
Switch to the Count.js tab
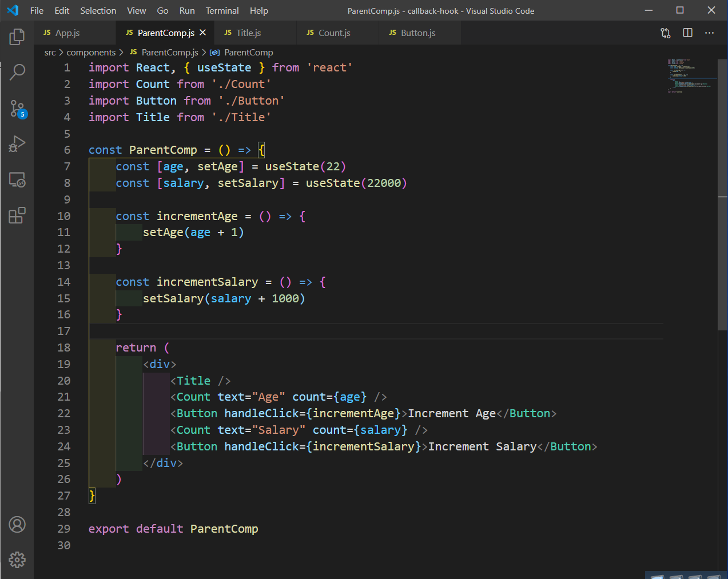click(337, 33)
